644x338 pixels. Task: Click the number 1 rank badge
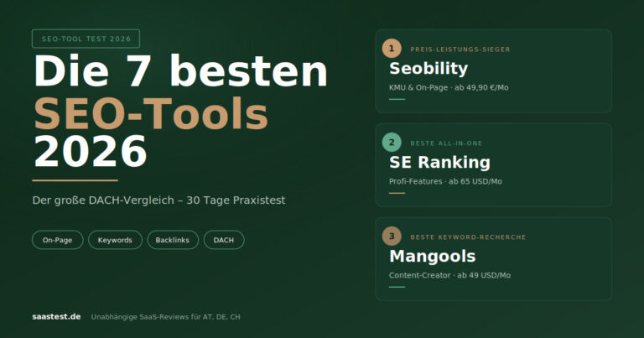click(x=392, y=49)
